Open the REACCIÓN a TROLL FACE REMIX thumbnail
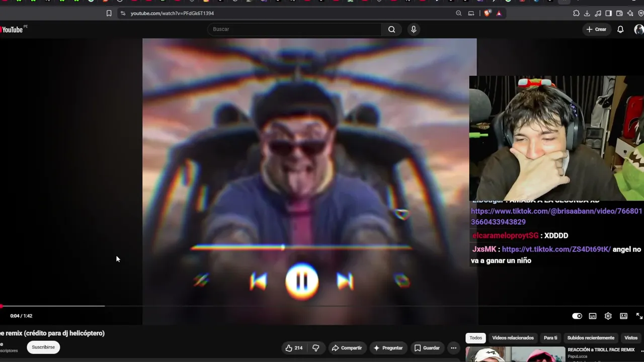This screenshot has height=362, width=644. [515, 354]
